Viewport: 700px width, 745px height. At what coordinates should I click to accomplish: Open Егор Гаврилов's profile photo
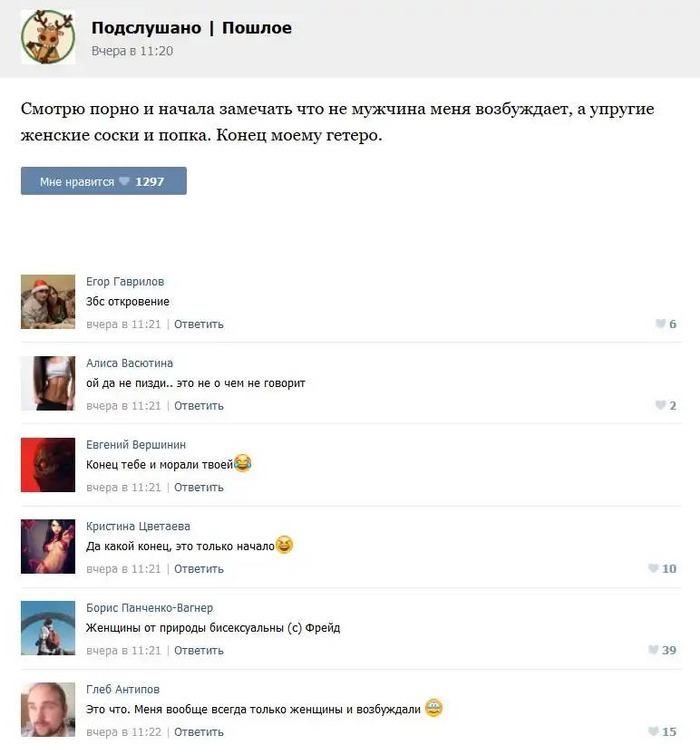click(48, 302)
